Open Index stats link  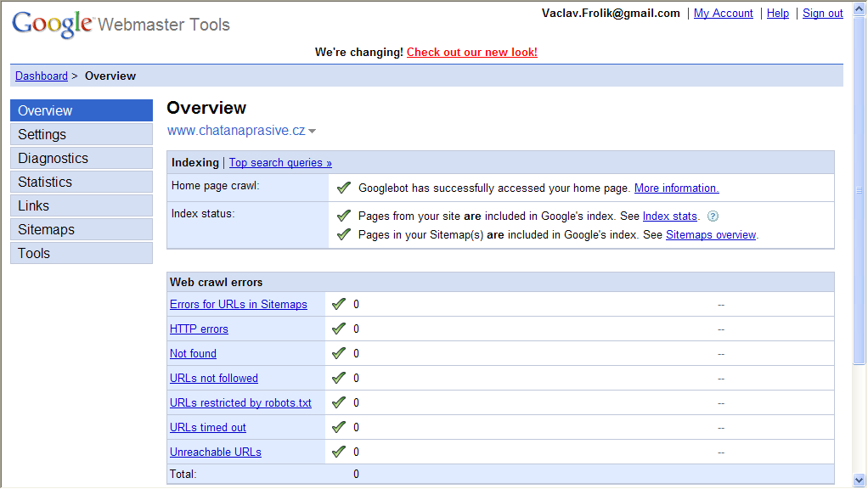click(669, 216)
